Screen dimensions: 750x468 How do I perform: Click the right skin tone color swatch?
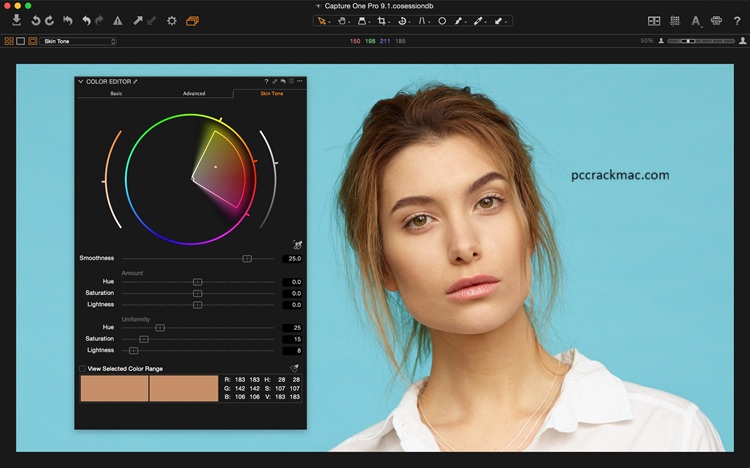click(184, 388)
